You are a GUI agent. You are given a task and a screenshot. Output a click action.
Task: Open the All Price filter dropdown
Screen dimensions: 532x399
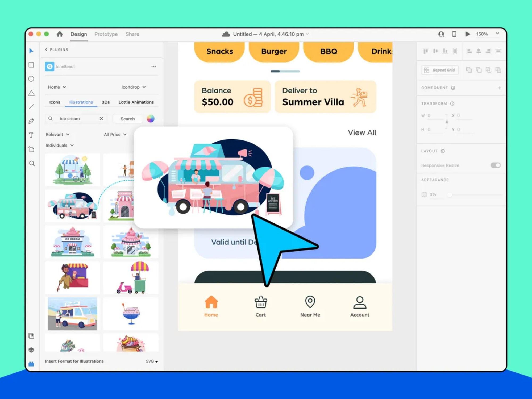[x=114, y=134]
